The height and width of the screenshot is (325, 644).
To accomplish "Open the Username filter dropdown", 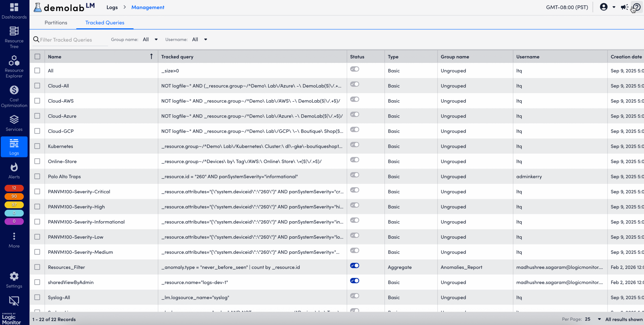I will (x=199, y=39).
